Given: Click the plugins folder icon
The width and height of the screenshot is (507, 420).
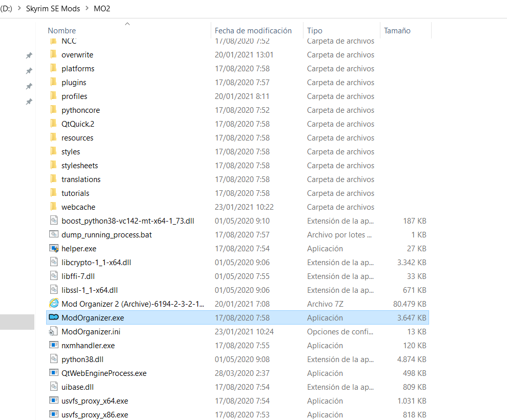Looking at the screenshot, I should pos(53,82).
